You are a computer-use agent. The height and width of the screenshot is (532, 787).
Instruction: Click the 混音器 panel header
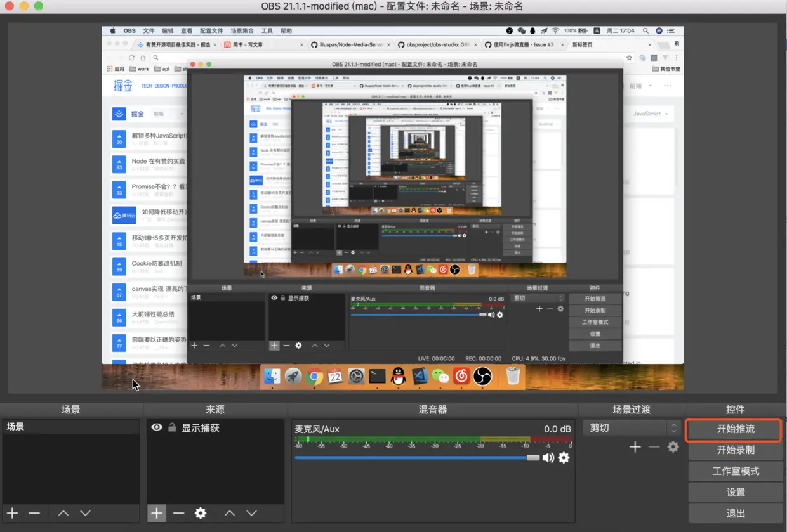pyautogui.click(x=433, y=410)
